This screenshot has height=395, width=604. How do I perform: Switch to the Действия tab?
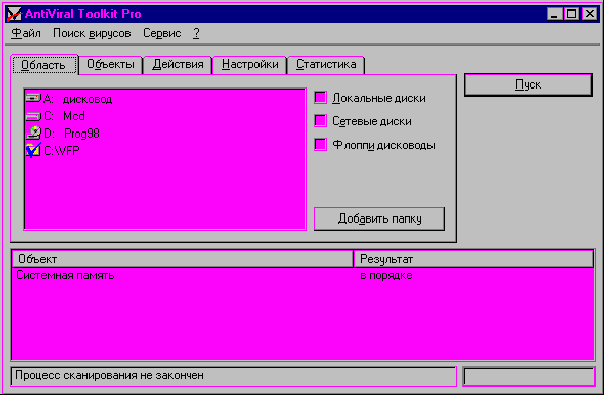[x=178, y=64]
